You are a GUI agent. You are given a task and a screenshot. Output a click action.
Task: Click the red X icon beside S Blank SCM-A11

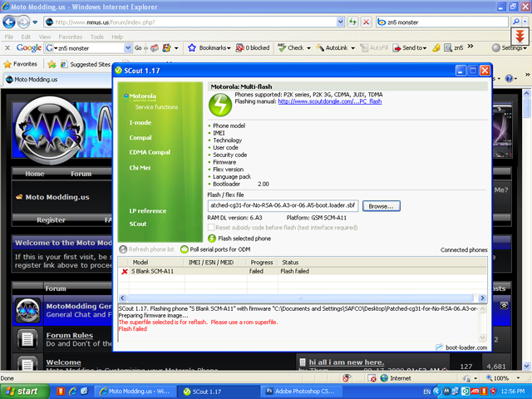coord(125,272)
